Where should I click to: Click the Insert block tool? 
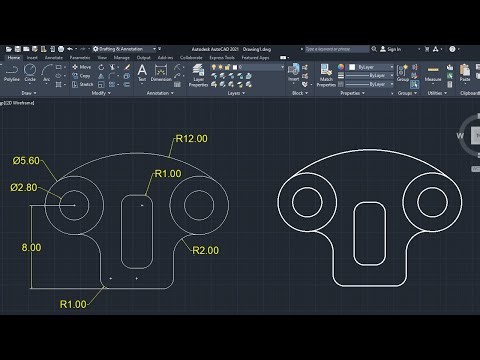coord(294,73)
